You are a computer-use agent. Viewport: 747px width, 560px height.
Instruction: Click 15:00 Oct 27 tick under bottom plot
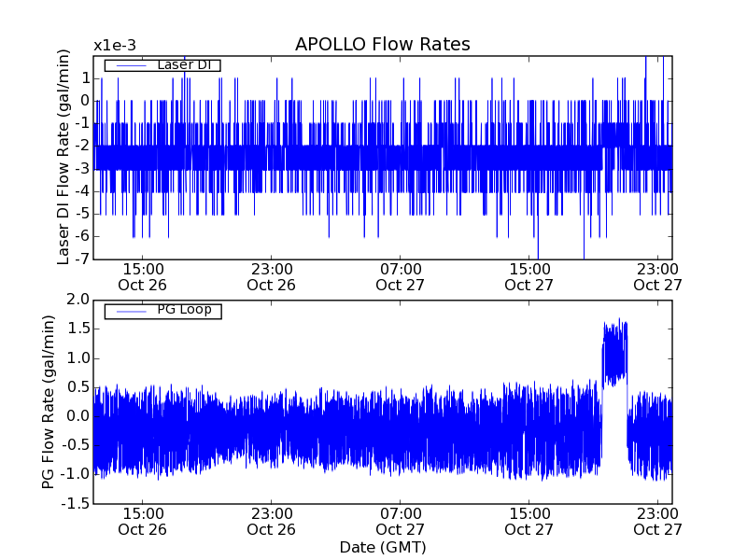point(529,521)
